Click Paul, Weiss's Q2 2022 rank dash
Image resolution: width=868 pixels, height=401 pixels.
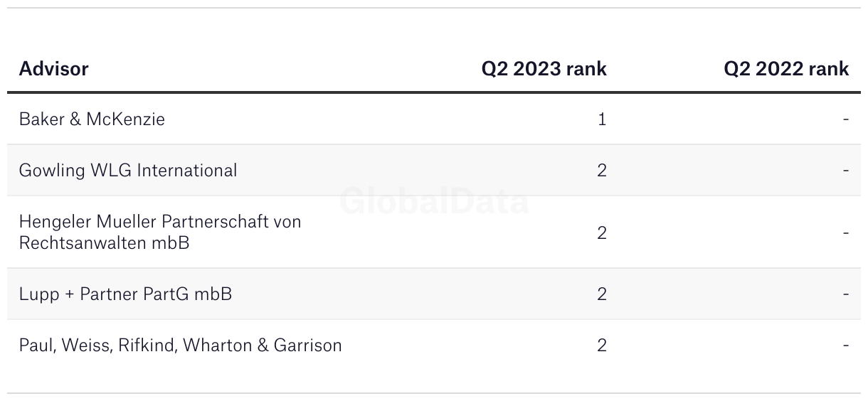point(845,346)
